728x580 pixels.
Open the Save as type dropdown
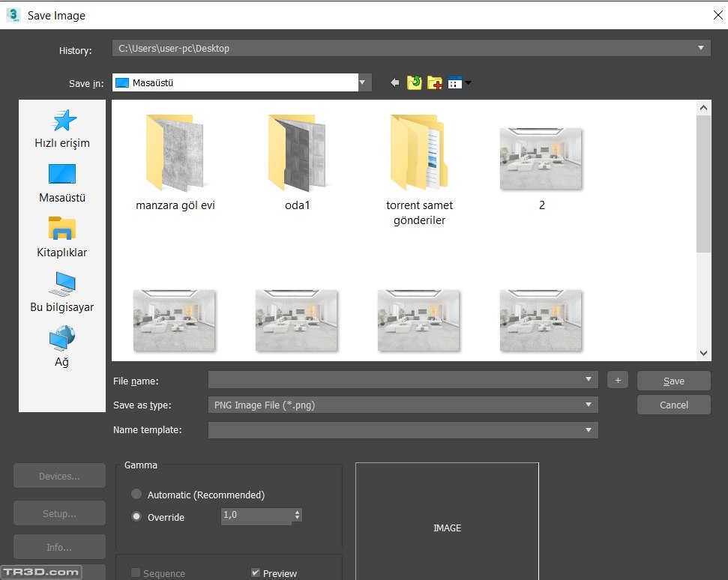[589, 405]
